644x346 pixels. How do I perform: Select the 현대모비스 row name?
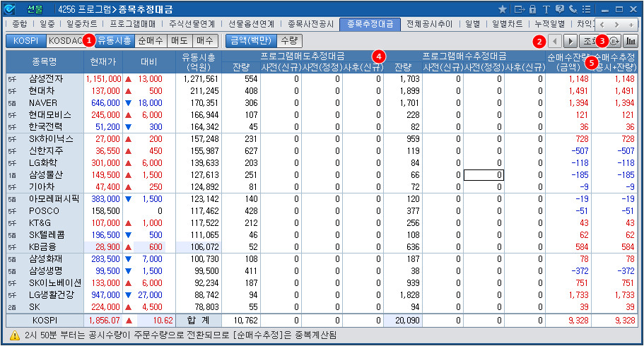(50, 115)
